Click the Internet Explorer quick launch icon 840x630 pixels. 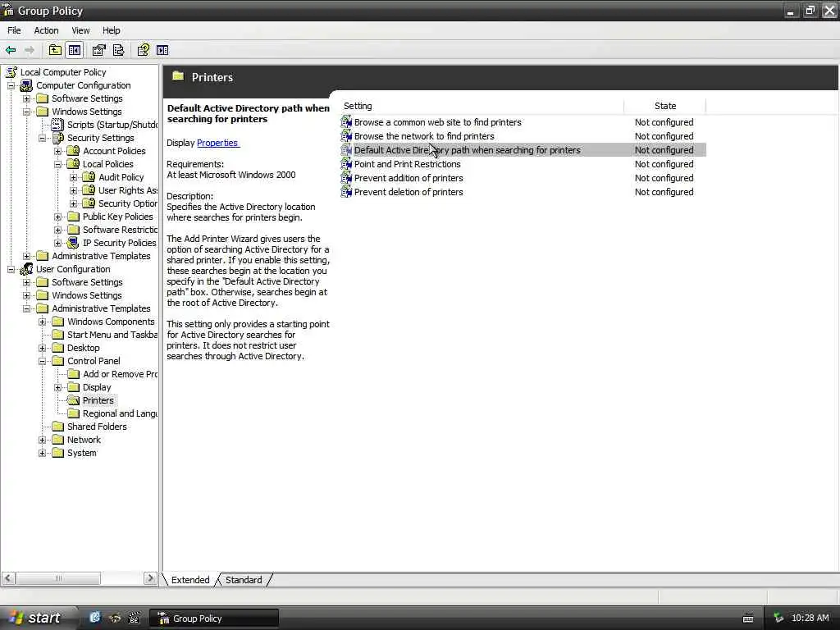pos(95,618)
